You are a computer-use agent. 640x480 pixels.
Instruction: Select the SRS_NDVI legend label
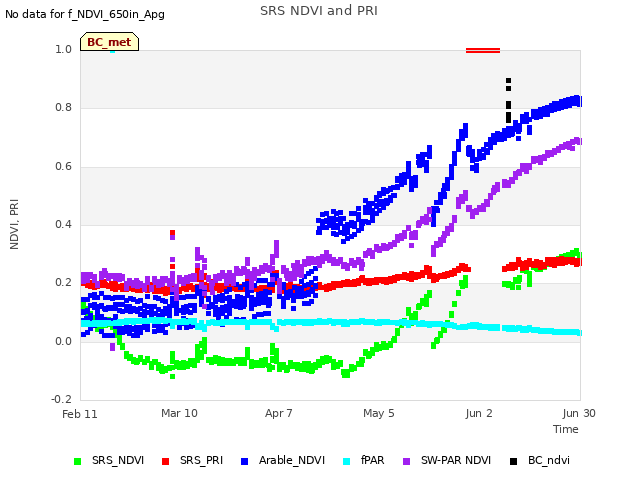tap(118, 460)
